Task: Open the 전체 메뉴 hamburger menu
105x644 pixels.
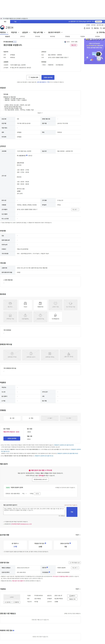Action: point(101,32)
